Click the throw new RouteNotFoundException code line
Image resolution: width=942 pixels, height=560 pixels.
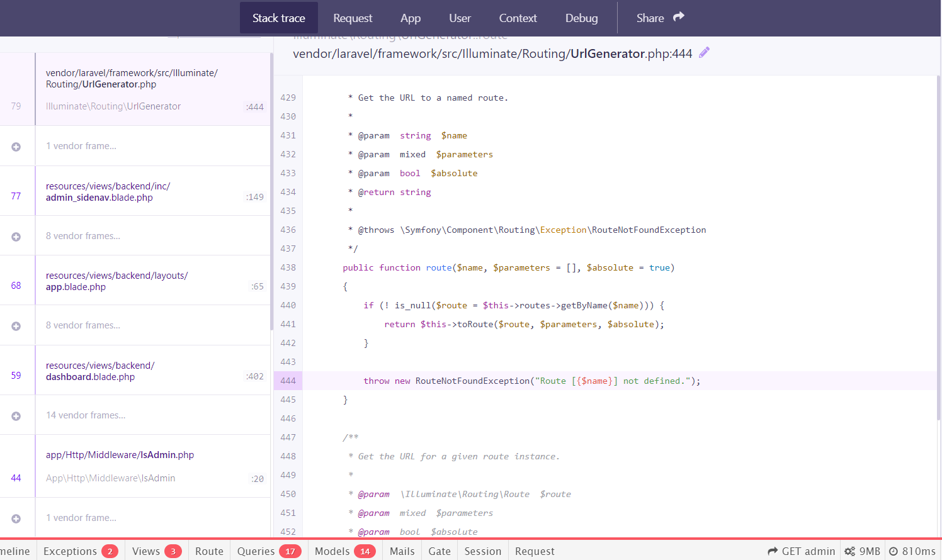pyautogui.click(x=531, y=381)
